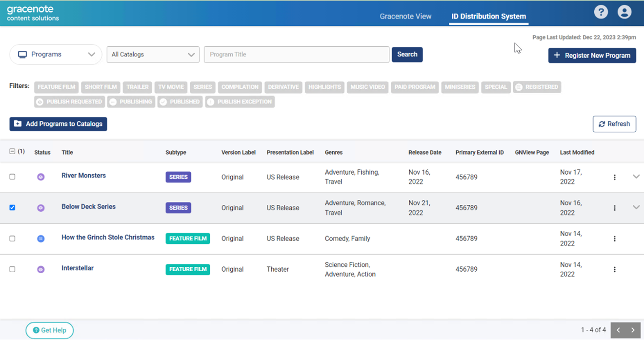Uncheck the Below Deck Series checkbox
644x340 pixels.
click(x=12, y=208)
